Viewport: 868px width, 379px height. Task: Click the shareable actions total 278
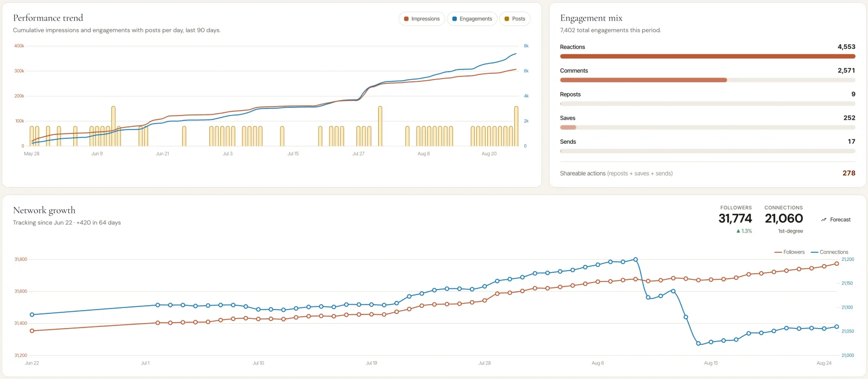(849, 173)
